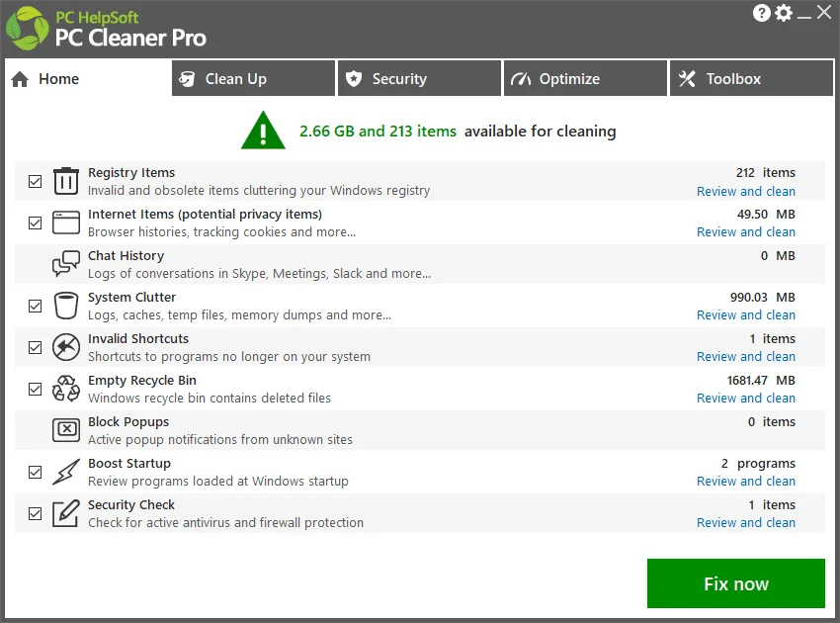Click the '2 programs' startup count
The width and height of the screenshot is (840, 623).
pos(758,464)
